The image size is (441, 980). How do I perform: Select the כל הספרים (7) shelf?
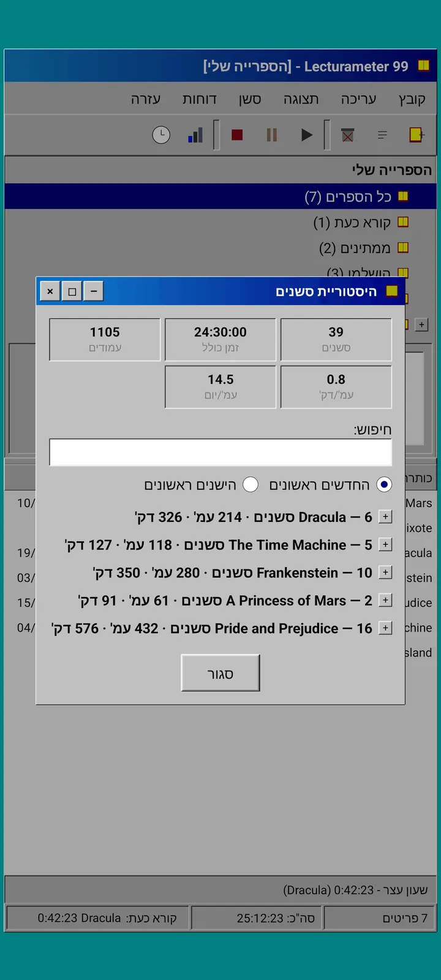click(221, 197)
